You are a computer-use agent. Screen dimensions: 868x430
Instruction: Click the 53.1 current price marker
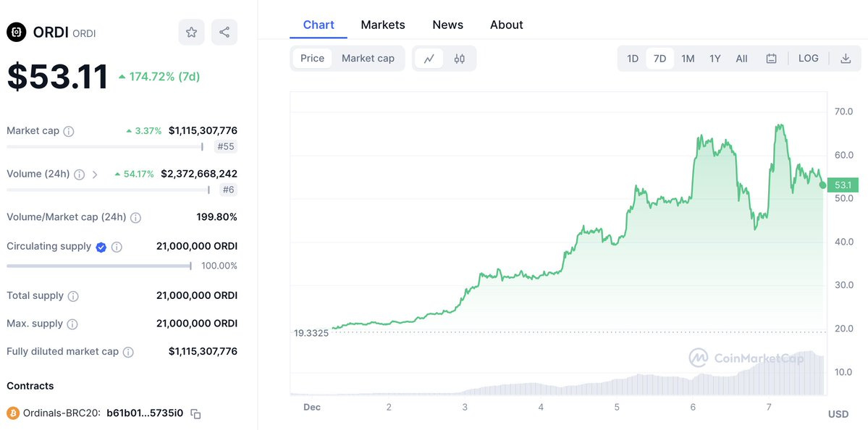point(842,185)
